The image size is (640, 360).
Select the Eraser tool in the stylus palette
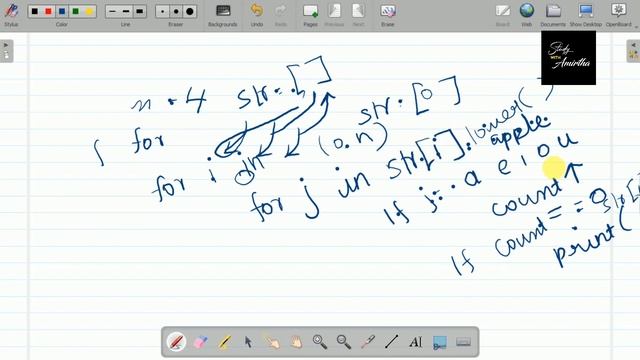(200, 342)
